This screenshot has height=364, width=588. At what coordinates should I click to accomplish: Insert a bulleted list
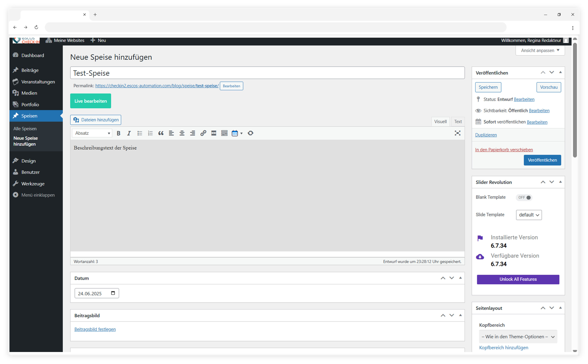point(140,133)
